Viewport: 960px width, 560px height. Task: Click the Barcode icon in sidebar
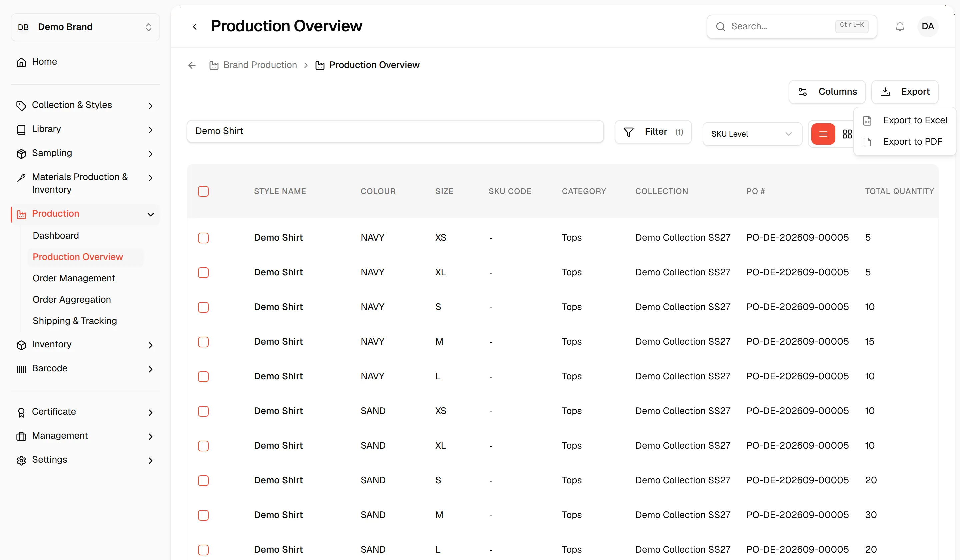pos(21,369)
